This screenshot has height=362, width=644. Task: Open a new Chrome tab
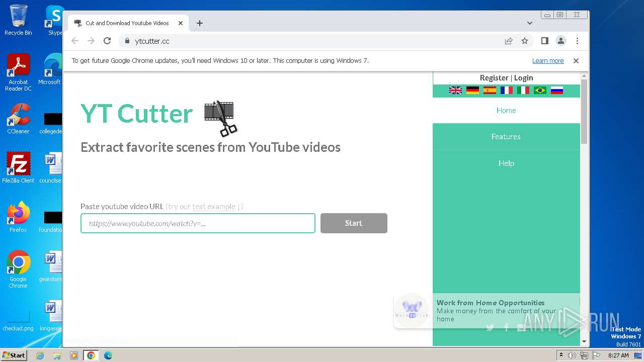pos(200,23)
